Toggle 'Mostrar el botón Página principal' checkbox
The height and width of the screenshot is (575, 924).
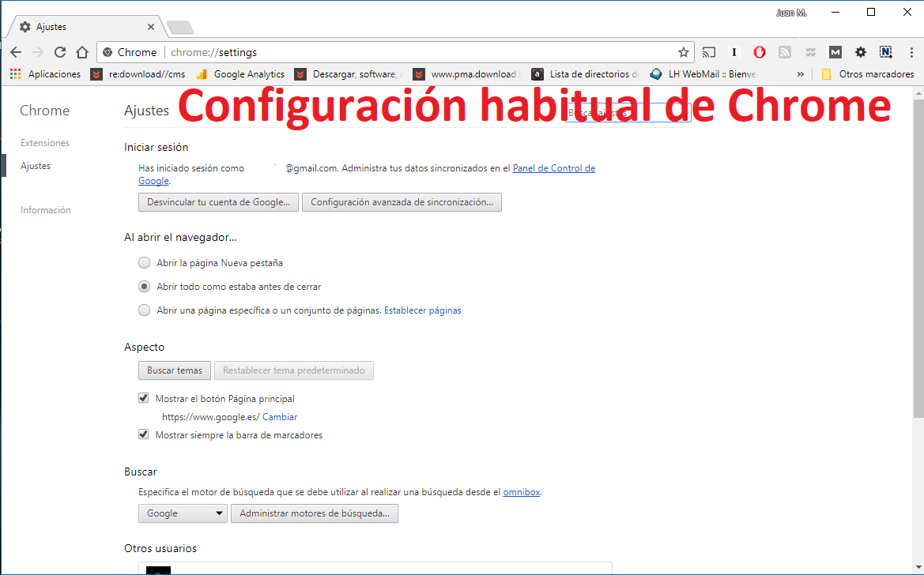143,398
